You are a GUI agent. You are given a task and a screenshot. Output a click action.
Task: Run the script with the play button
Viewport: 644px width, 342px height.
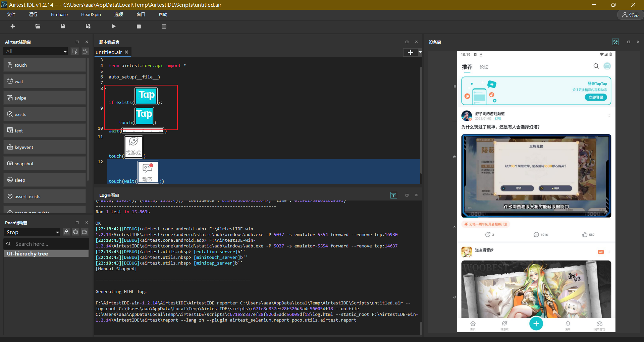click(x=114, y=26)
